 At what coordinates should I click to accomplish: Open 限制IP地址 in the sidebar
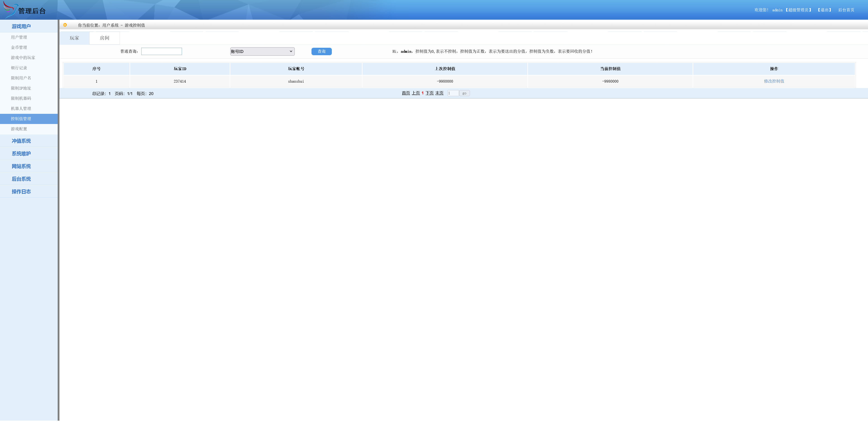[x=21, y=88]
